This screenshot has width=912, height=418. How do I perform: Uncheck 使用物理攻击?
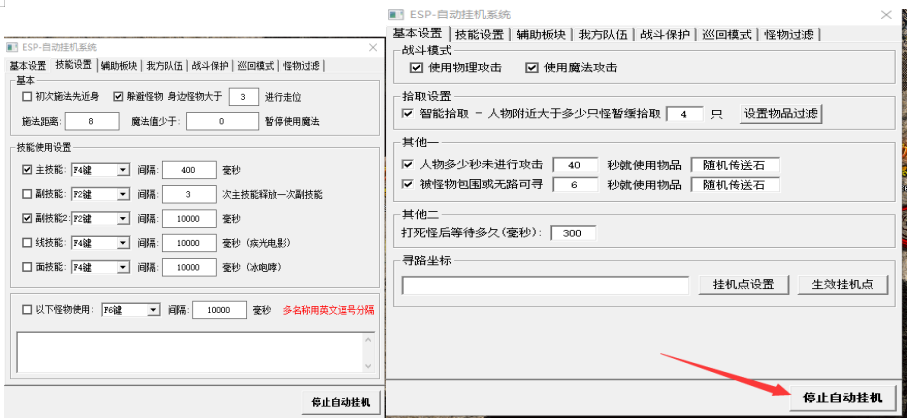pyautogui.click(x=416, y=68)
